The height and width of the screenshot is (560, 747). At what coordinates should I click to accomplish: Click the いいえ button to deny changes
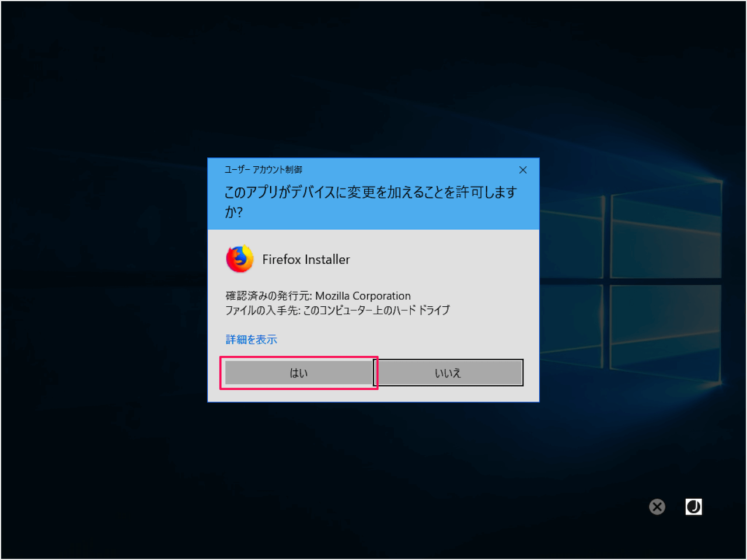(448, 373)
